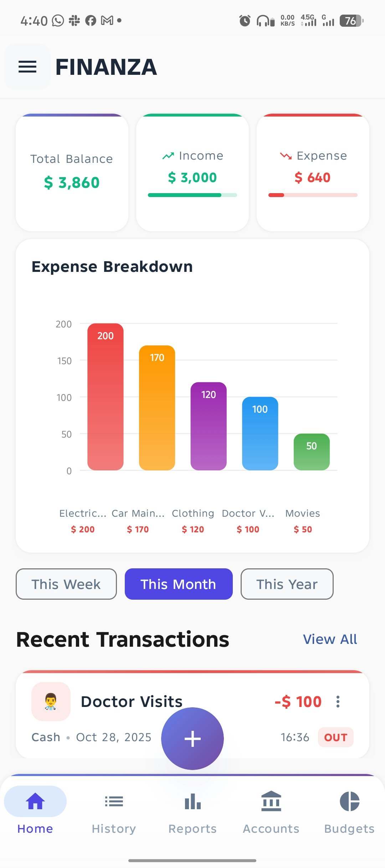Click the Income progress bar
Viewport: 385px width, 868px height.
coord(192,195)
